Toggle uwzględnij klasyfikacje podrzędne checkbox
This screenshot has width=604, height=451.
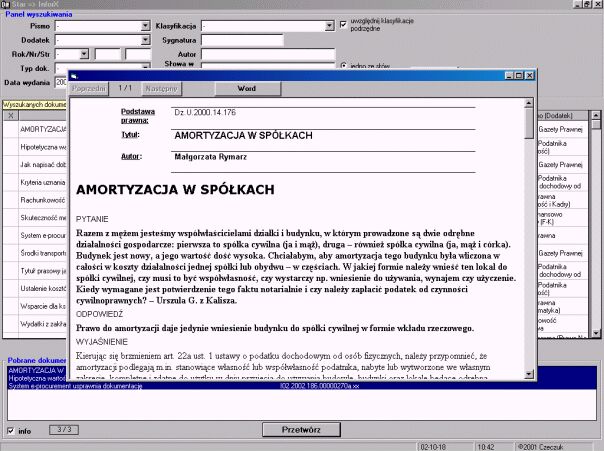344,25
